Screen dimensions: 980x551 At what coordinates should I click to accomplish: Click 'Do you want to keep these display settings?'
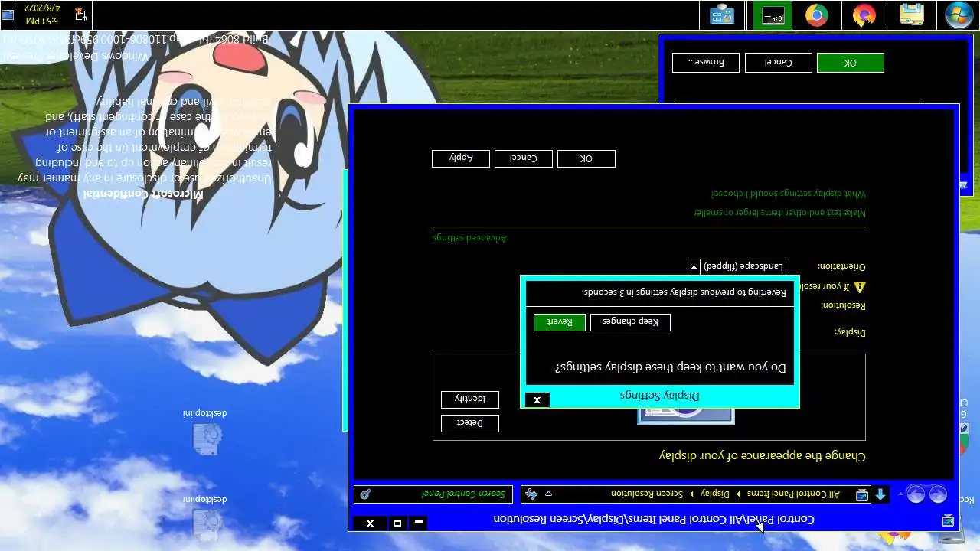671,367
